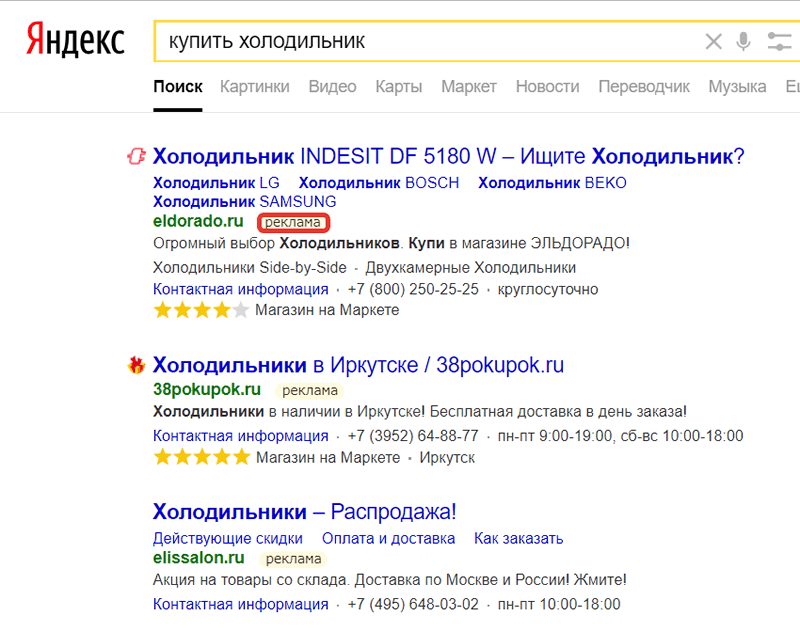
Task: Click the Yandex logo
Action: [x=75, y=39]
